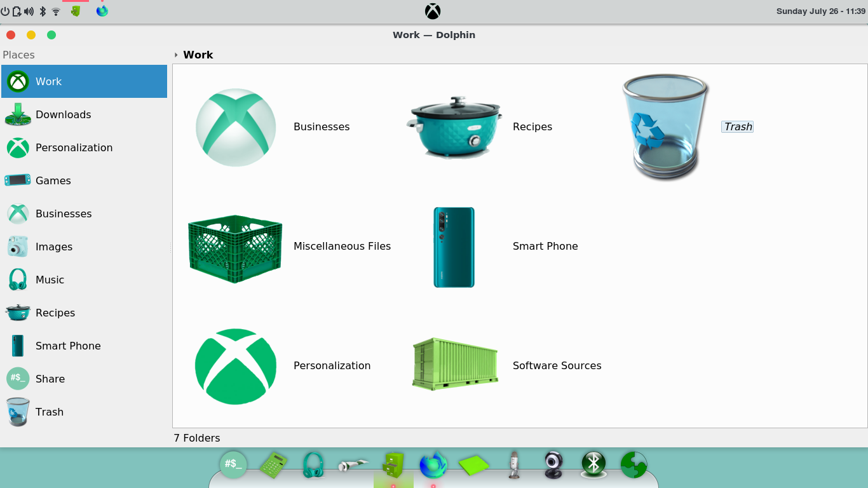Click the Xbox logo in top panel center
This screenshot has width=868, height=488.
(x=433, y=11)
